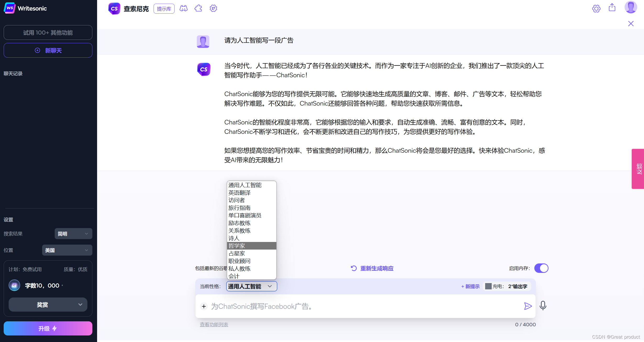The width and height of the screenshot is (644, 342).
Task: Click the 聊天记录 chat history heading
Action: click(13, 74)
